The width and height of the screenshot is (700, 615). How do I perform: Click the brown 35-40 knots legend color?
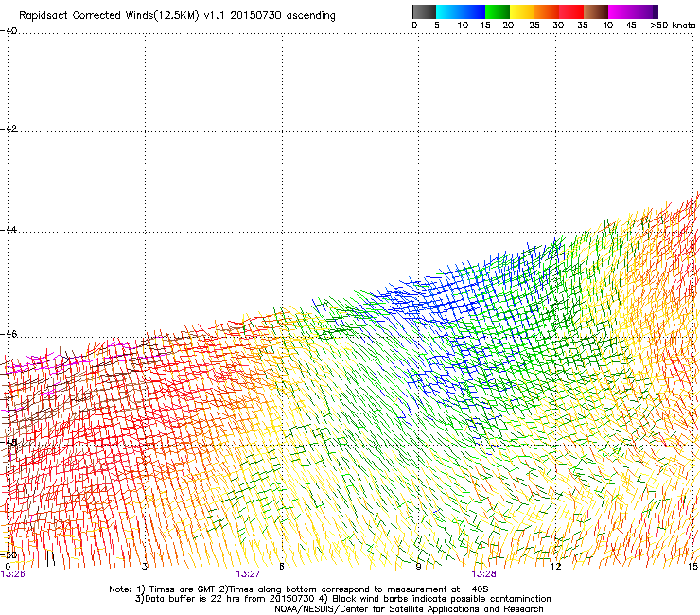(x=596, y=11)
